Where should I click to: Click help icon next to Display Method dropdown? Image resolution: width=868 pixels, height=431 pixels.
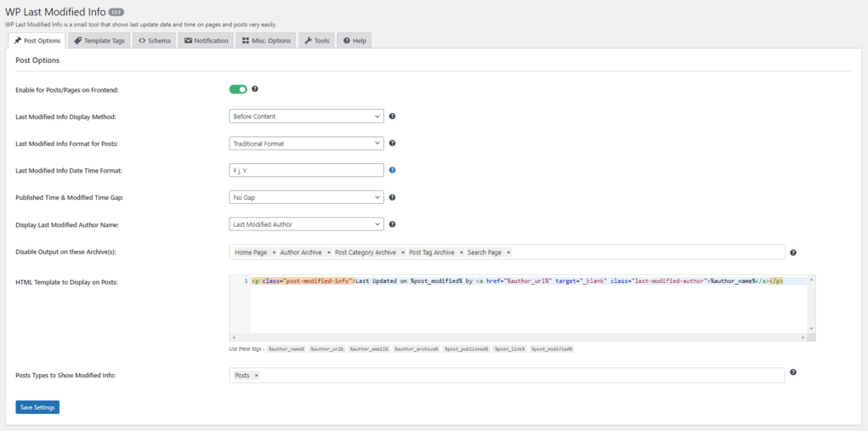393,116
